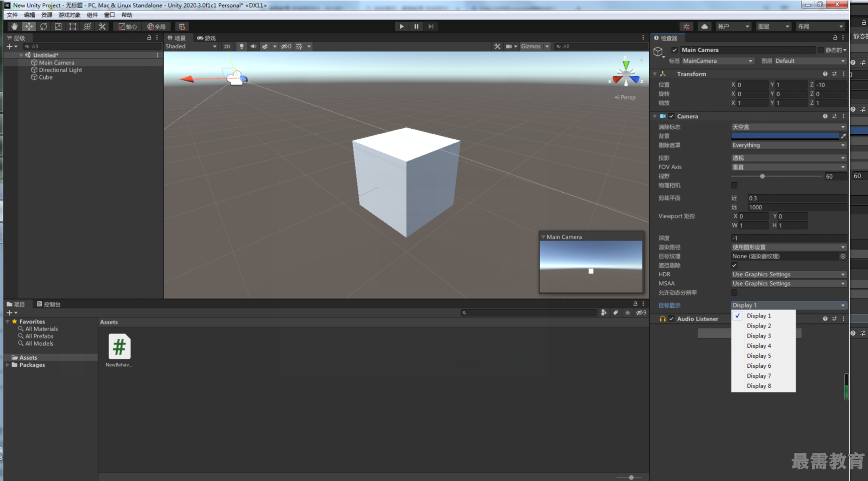
Task: Open Collab services icon
Action: [x=686, y=26]
